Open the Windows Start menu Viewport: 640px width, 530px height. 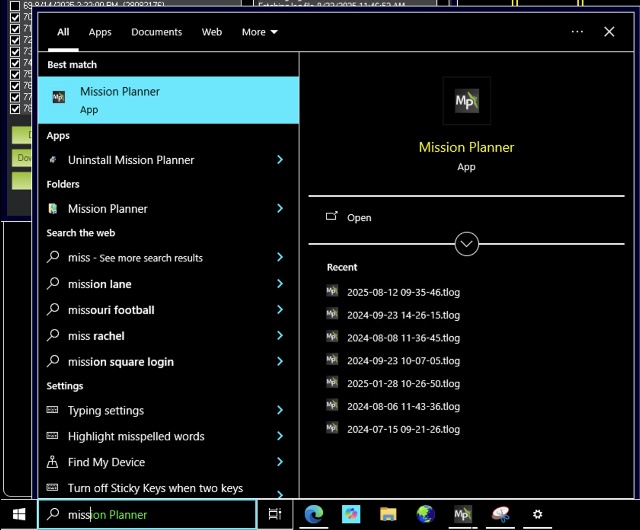pyautogui.click(x=18, y=514)
